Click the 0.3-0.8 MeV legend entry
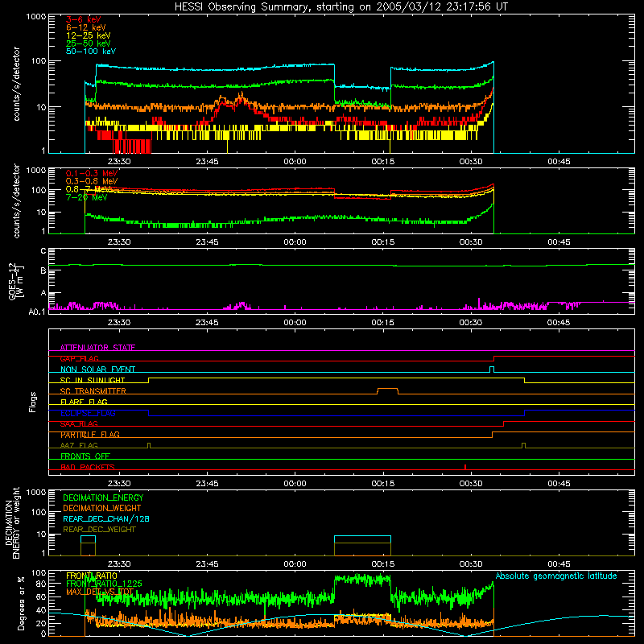Screen dimensions: 644x644 coord(92,181)
